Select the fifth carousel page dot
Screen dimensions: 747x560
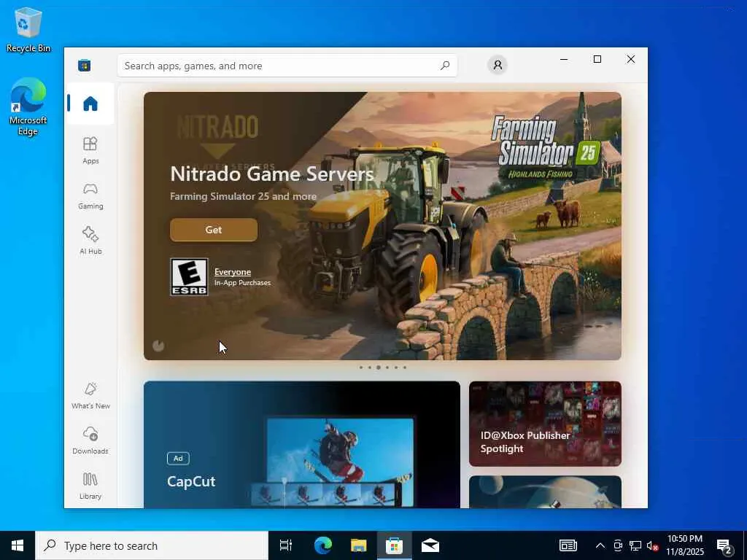[x=396, y=367]
